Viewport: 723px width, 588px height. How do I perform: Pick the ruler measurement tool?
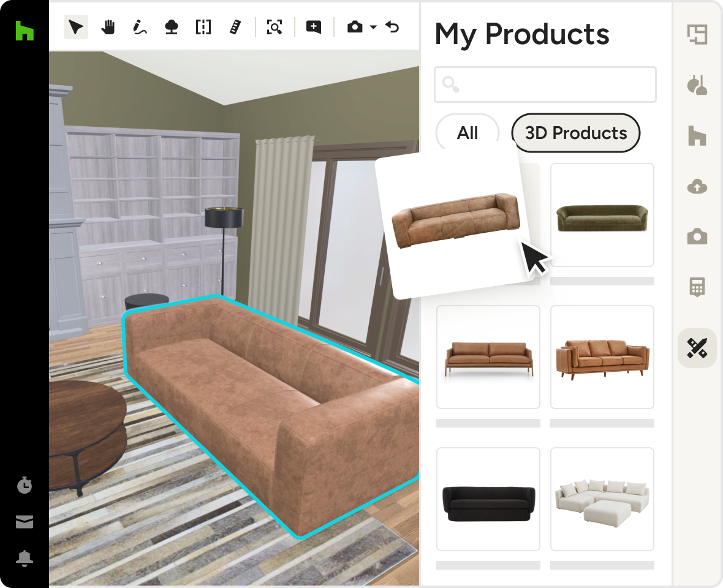click(x=236, y=27)
